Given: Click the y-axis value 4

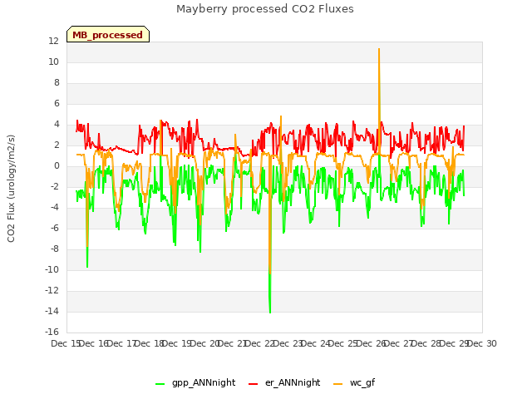Looking at the screenshot, I should click(57, 124).
